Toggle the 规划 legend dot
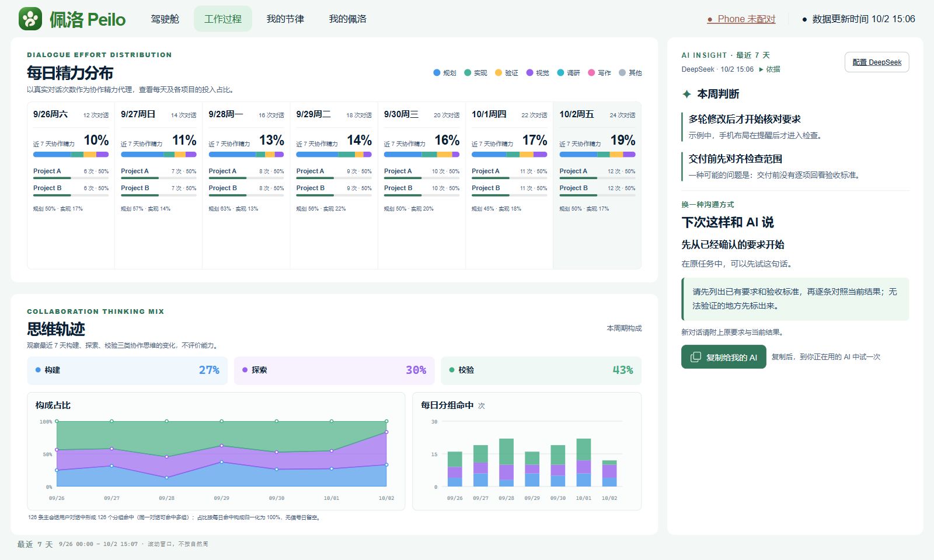The height and width of the screenshot is (560, 934). tap(437, 73)
